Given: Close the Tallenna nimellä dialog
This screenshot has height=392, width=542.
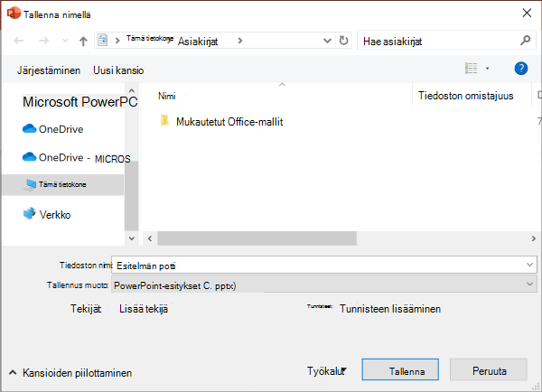Looking at the screenshot, I should click(x=527, y=14).
